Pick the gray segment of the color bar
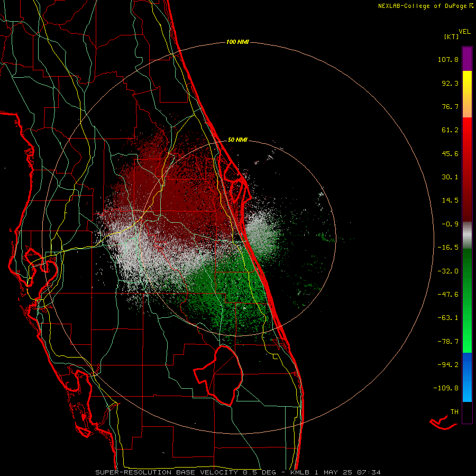This screenshot has height=476, width=476. coord(467,235)
